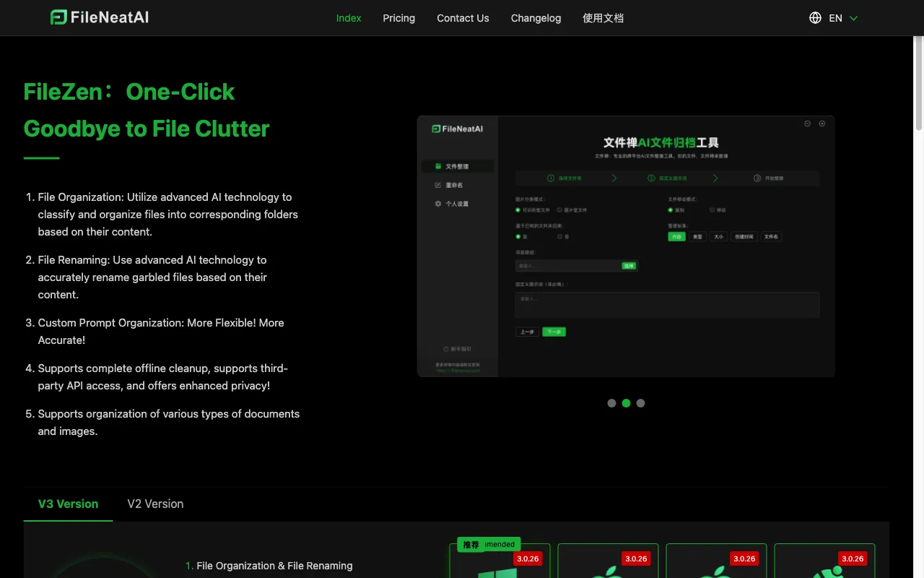Click the "Supports organization of various types" list item
Viewport: 924px width, 578px height.
[x=169, y=423]
